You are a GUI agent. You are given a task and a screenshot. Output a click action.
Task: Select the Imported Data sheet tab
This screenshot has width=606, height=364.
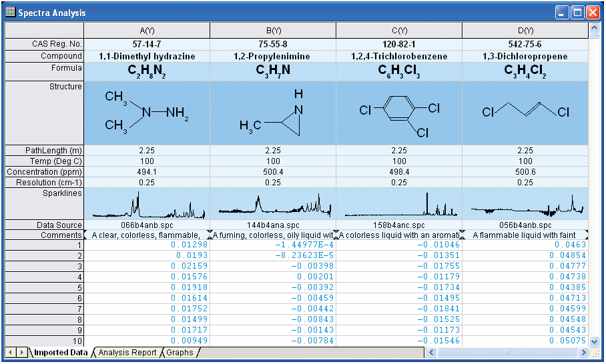[61, 353]
